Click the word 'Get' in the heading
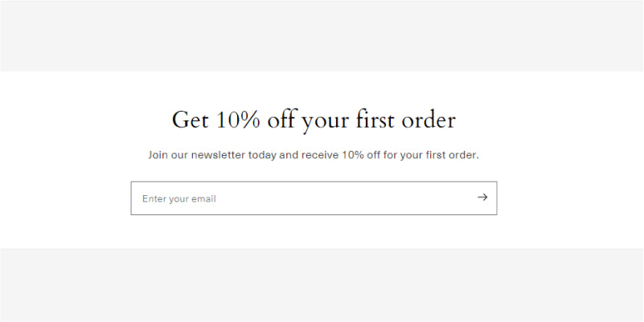644x322 pixels. point(190,120)
